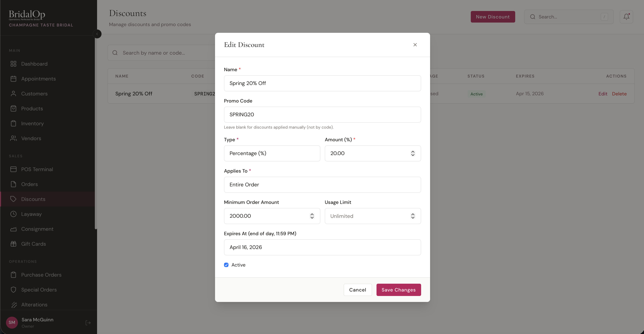644x334 pixels.
Task: Open Gift Cards via the gift icon
Action: (14, 244)
